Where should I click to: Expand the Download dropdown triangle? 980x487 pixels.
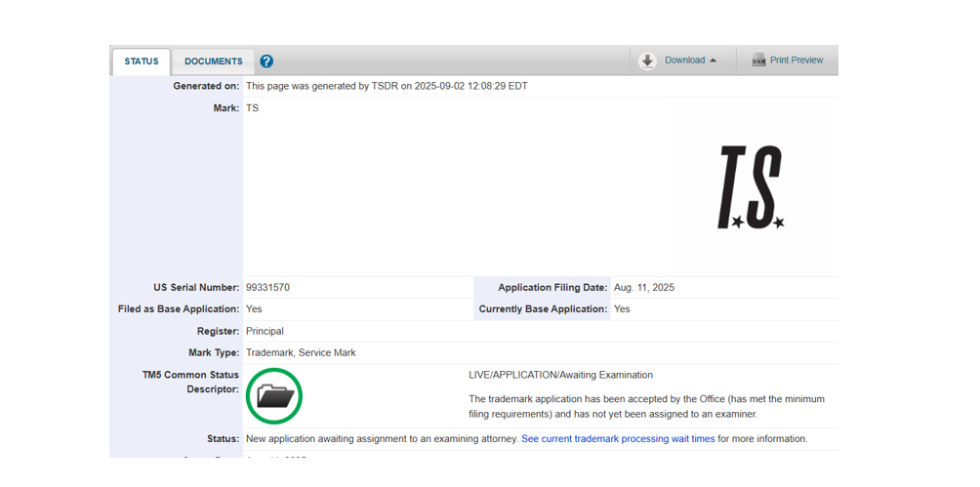click(714, 61)
